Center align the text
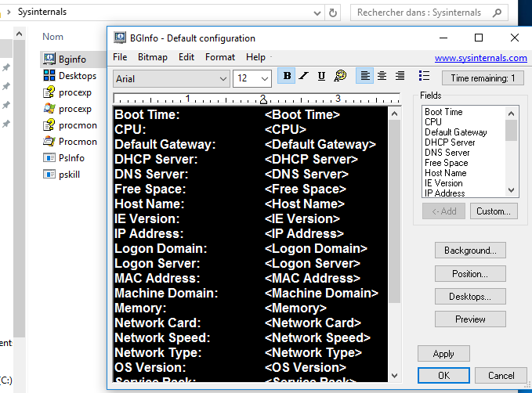532x393 pixels. pos(382,76)
